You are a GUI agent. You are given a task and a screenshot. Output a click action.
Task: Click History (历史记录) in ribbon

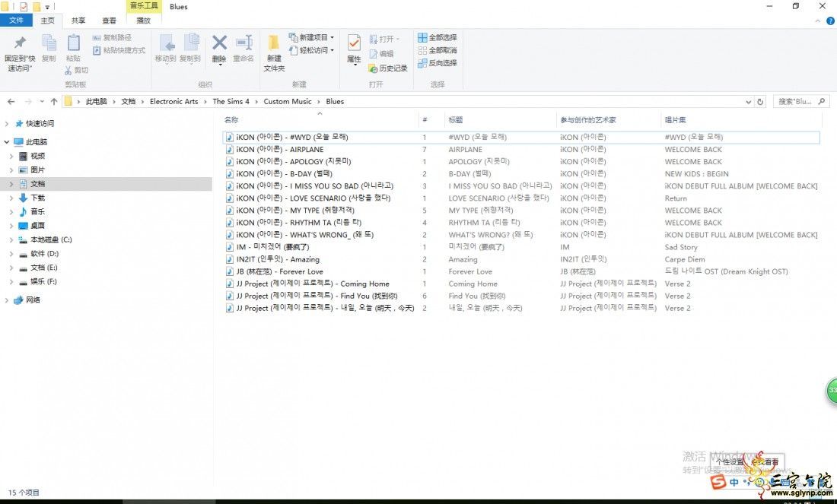click(x=388, y=68)
